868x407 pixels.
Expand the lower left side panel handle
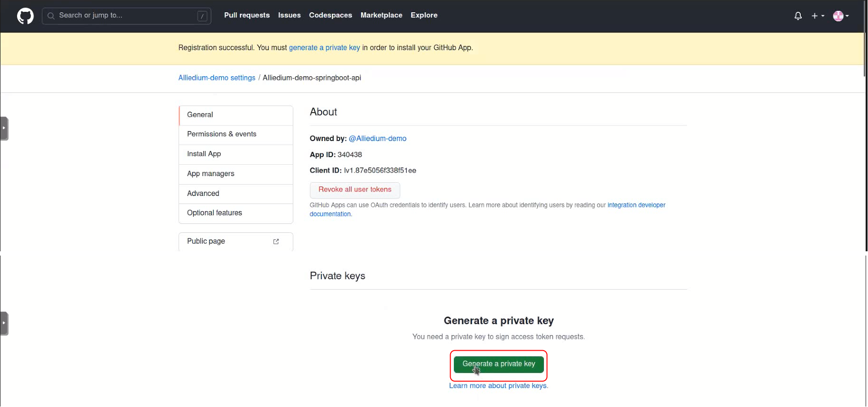4,324
